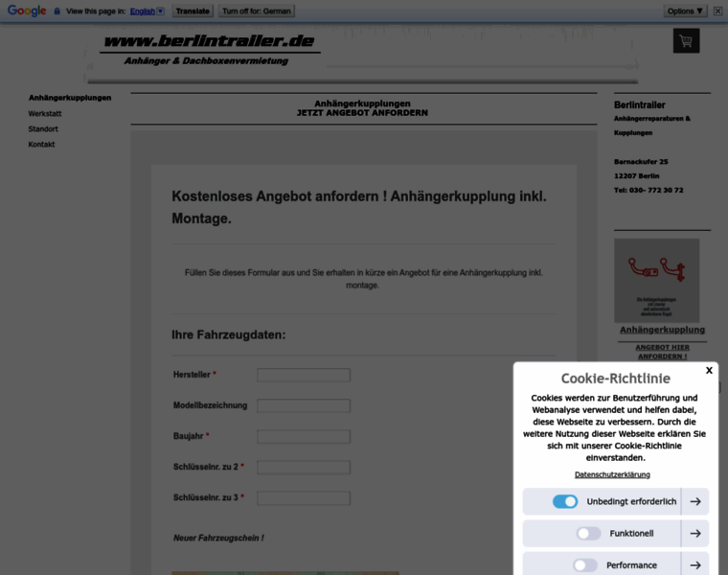Click ANGEBOT HIER ANFORDERN link
The width and height of the screenshot is (728, 575).
coord(662,352)
